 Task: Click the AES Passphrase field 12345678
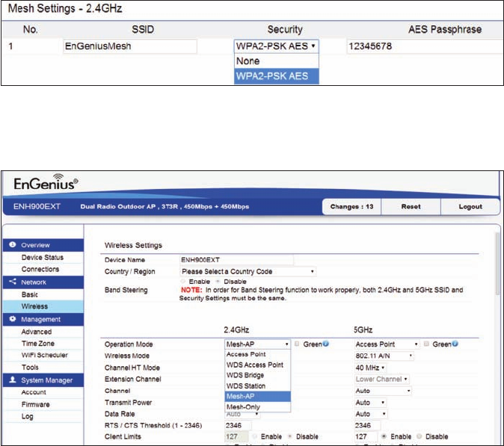pyautogui.click(x=425, y=46)
